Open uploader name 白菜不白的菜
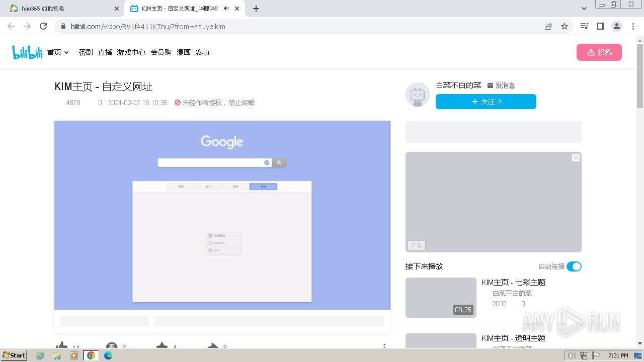Image resolution: width=644 pixels, height=362 pixels. point(458,85)
